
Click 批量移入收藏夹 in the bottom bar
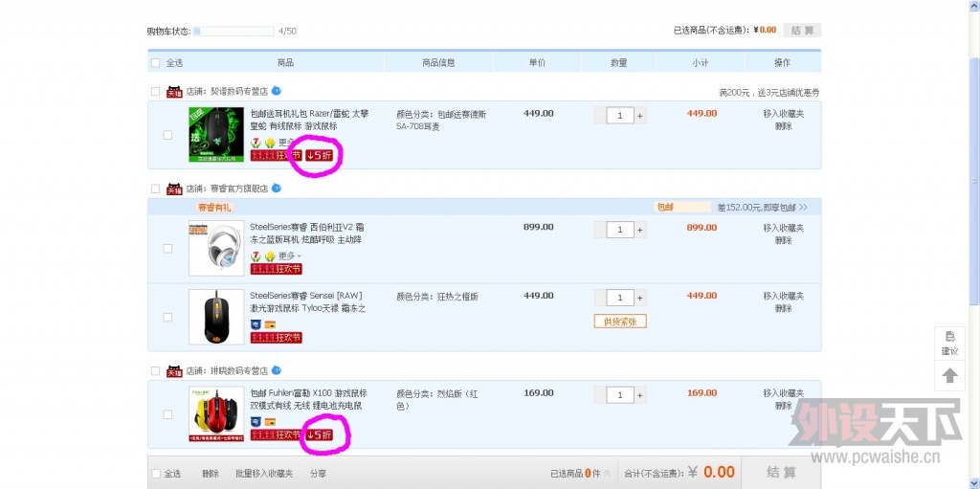tap(264, 474)
